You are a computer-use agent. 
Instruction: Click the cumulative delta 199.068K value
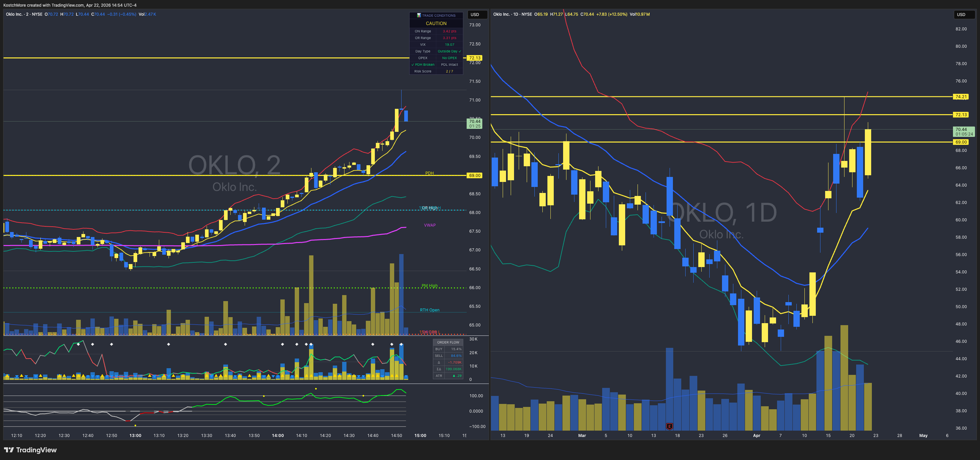tap(454, 369)
